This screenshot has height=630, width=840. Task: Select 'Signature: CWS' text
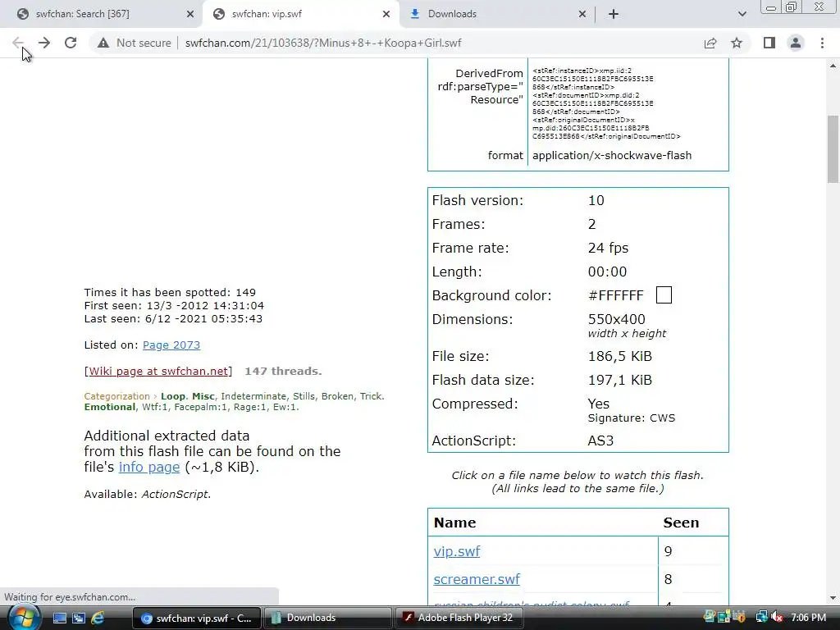(632, 418)
